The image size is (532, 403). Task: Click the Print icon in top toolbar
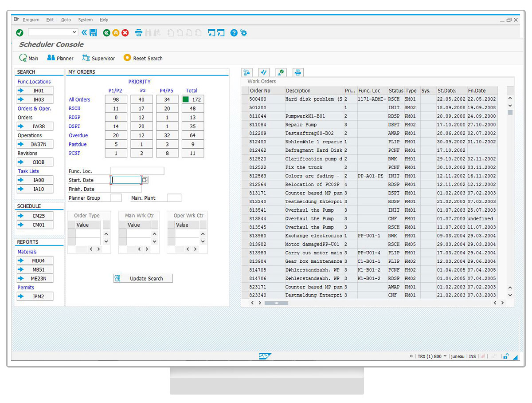[x=139, y=33]
